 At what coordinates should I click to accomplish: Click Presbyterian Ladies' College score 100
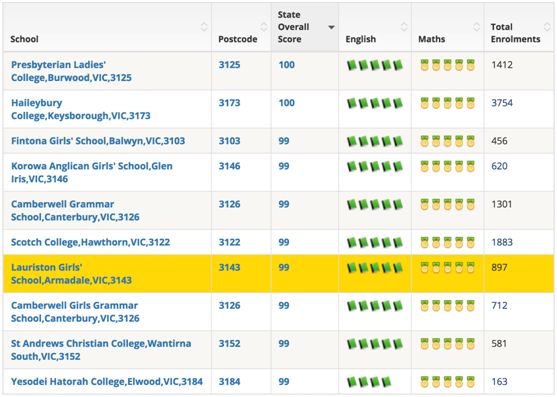pyautogui.click(x=286, y=65)
